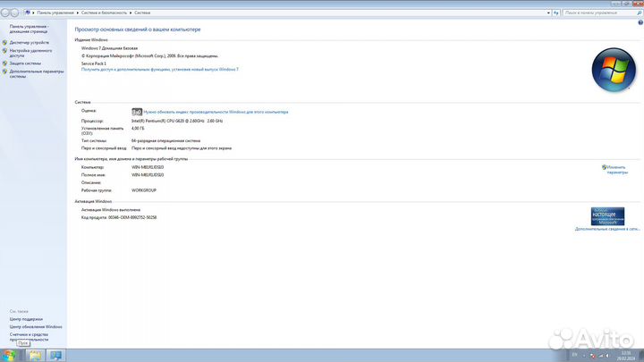644x362 pixels.
Task: Click the Forward navigation arrow button
Action: point(14,13)
